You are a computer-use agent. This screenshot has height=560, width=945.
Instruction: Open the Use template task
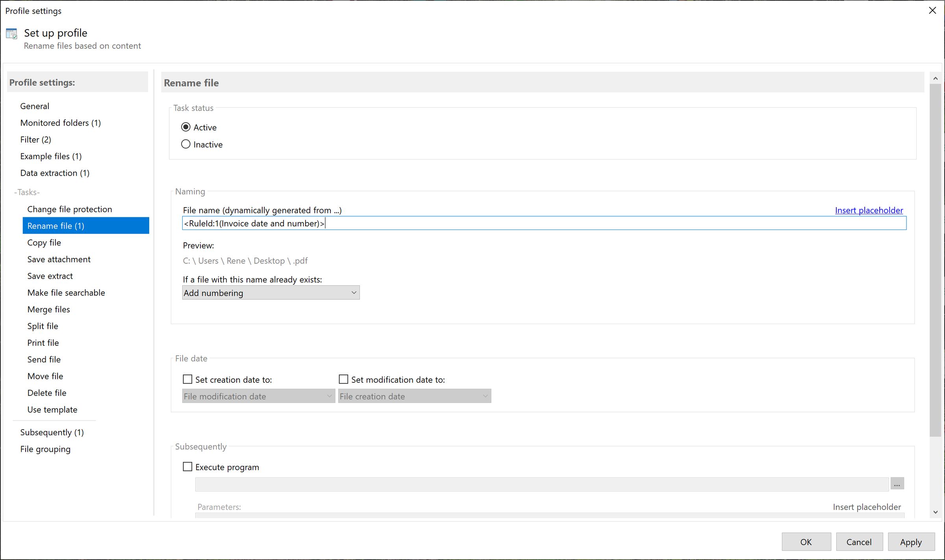pyautogui.click(x=52, y=409)
